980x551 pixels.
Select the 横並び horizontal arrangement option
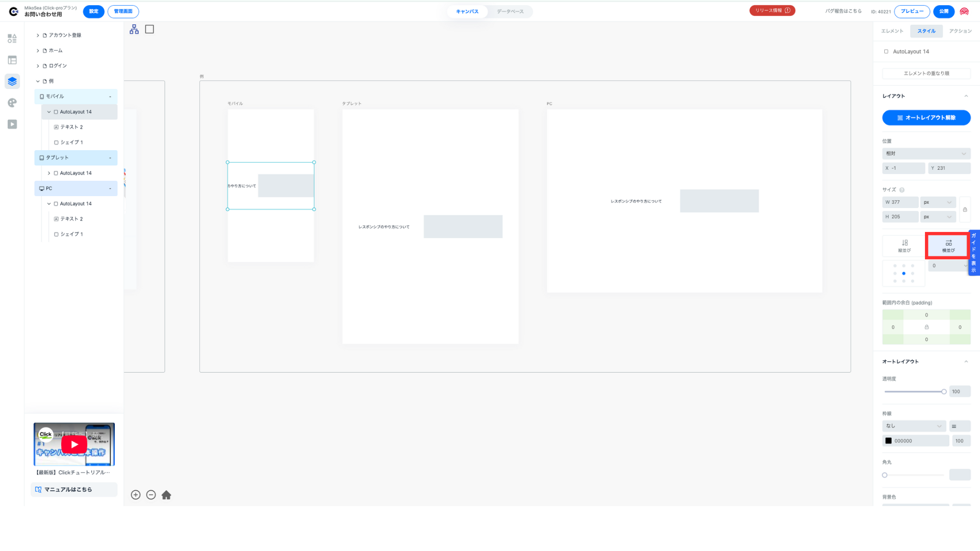click(948, 246)
